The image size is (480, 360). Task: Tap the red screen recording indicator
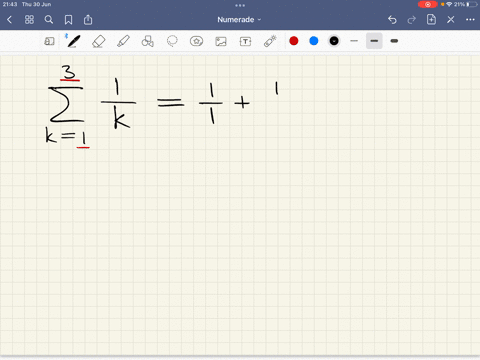tap(428, 4)
